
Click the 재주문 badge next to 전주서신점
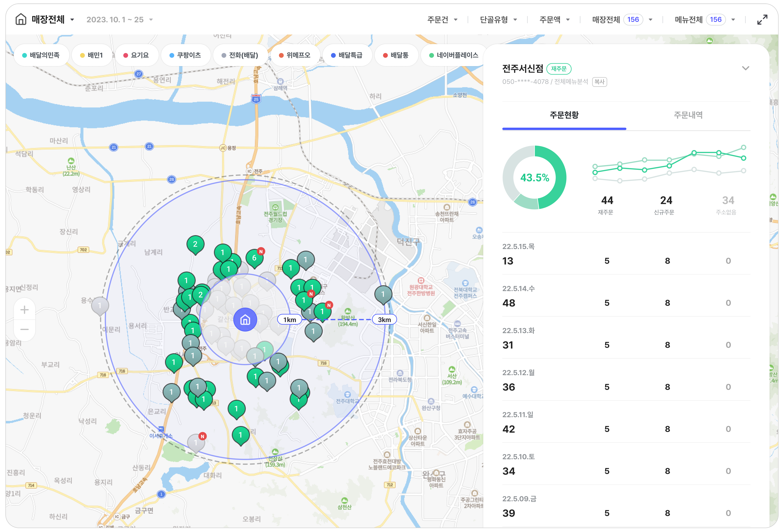click(x=559, y=69)
